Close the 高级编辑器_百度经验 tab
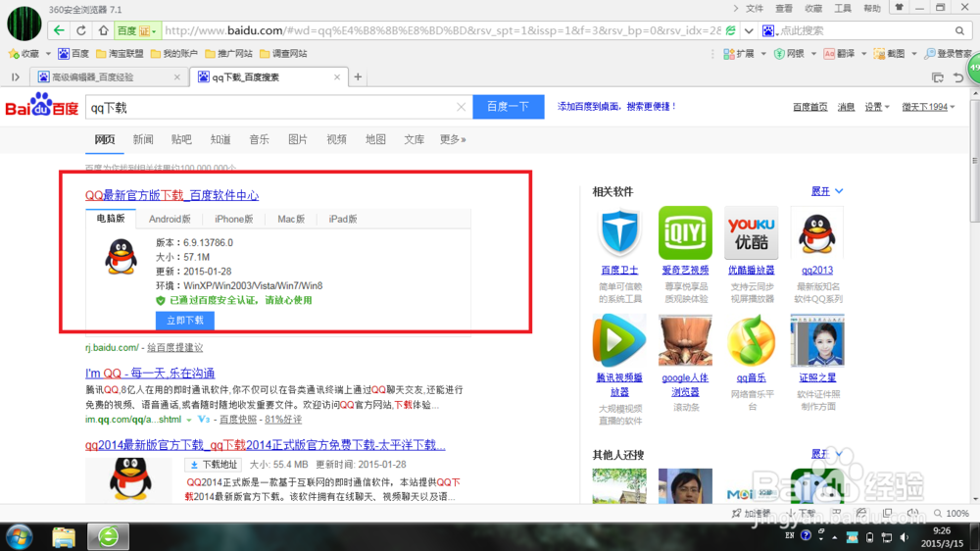The height and width of the screenshot is (551, 980). 176,76
